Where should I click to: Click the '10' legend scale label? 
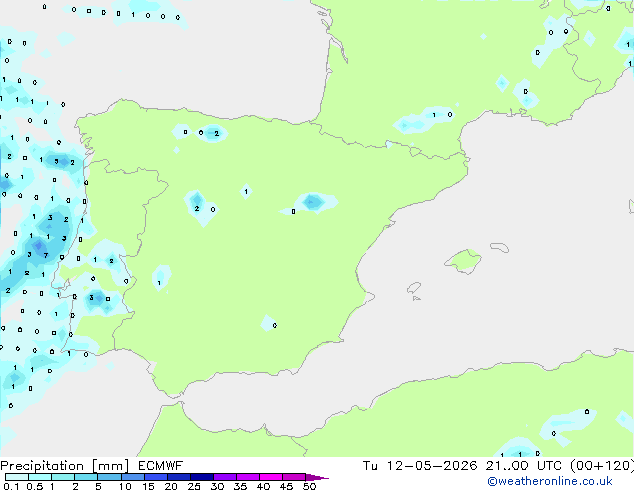click(125, 486)
